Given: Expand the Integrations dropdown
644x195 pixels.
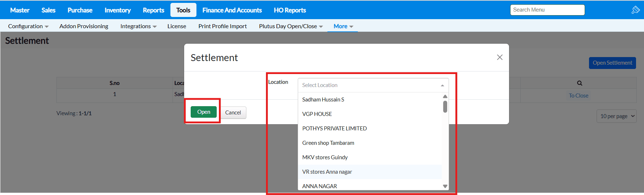Looking at the screenshot, I should point(138,26).
